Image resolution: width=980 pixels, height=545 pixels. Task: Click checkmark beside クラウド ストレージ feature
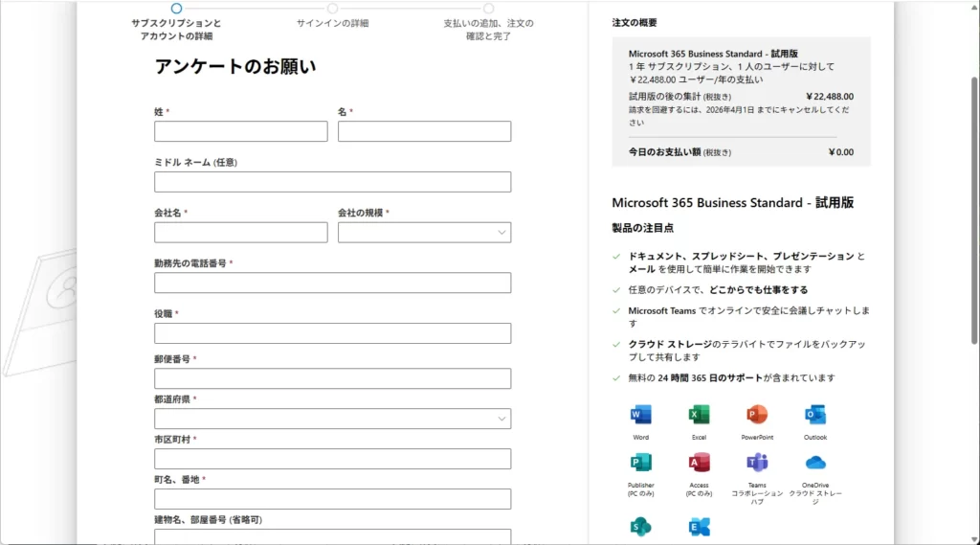point(616,345)
